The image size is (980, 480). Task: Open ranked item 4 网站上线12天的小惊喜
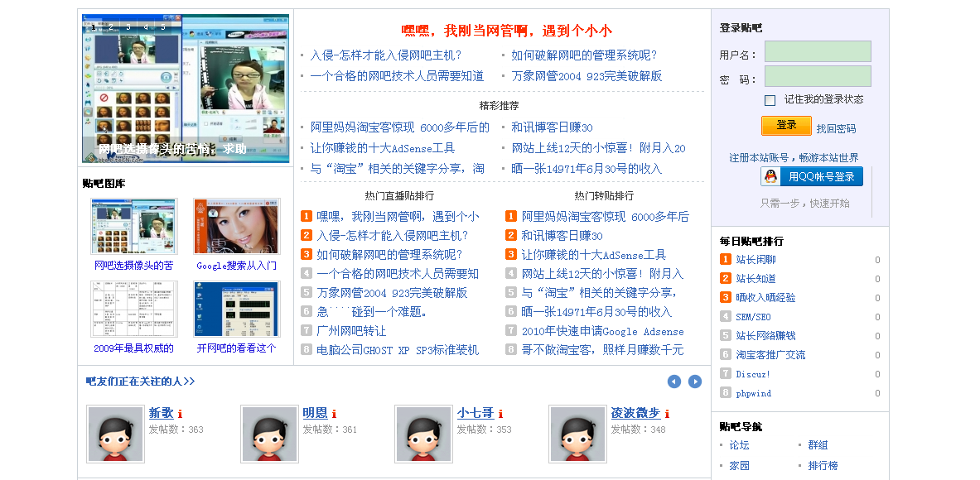click(602, 274)
